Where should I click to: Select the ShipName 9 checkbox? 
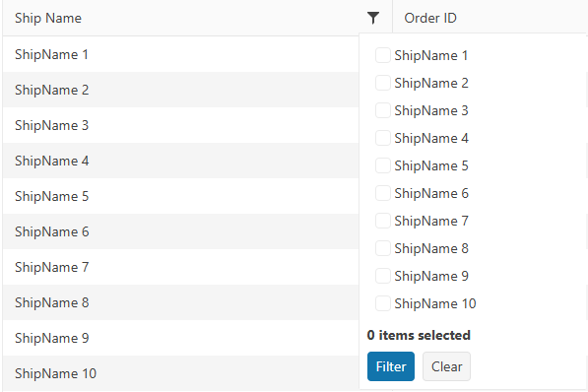(383, 276)
